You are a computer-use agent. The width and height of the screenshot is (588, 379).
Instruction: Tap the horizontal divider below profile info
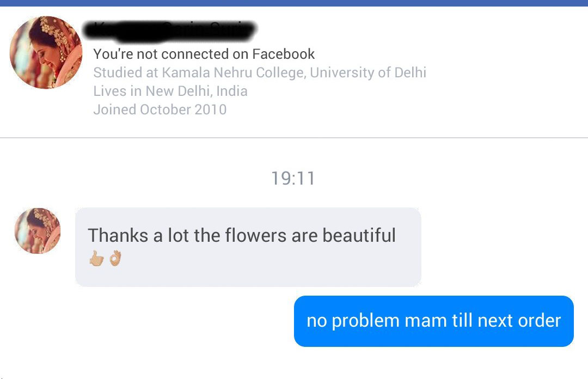click(294, 138)
